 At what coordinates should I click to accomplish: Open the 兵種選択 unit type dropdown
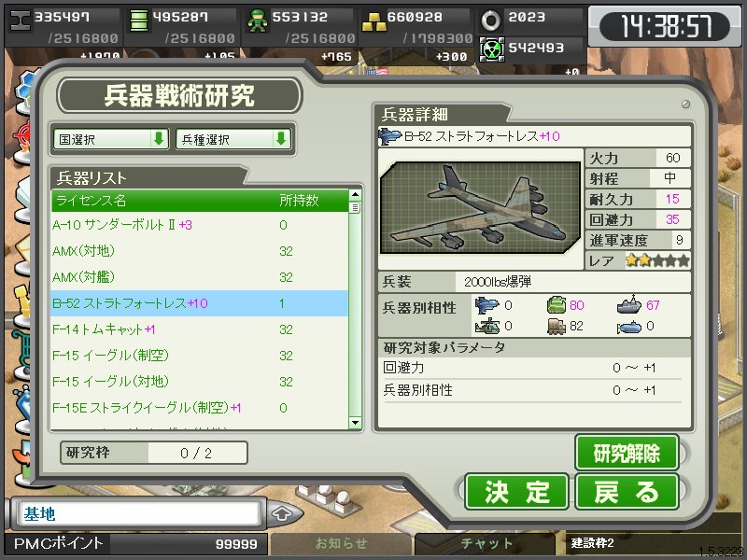233,139
